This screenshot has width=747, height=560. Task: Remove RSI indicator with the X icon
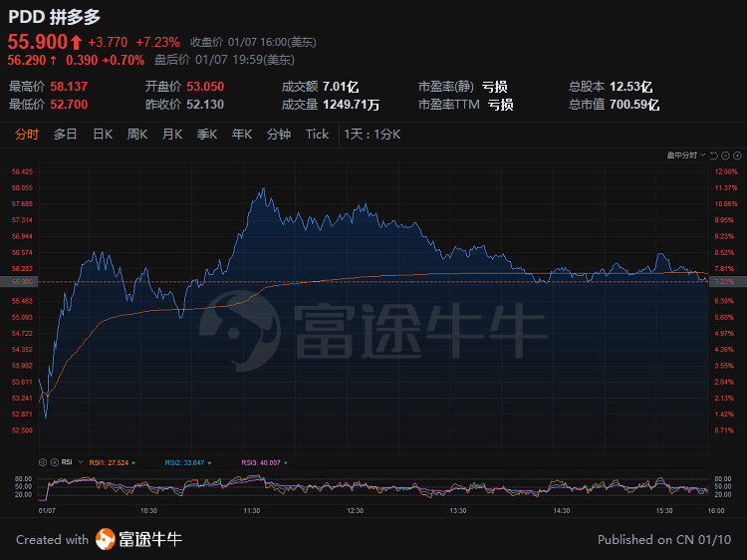pos(54,462)
